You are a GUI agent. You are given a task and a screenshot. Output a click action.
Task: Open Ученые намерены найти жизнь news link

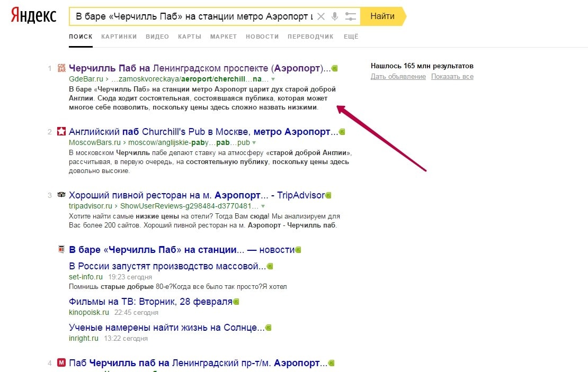pyautogui.click(x=167, y=328)
